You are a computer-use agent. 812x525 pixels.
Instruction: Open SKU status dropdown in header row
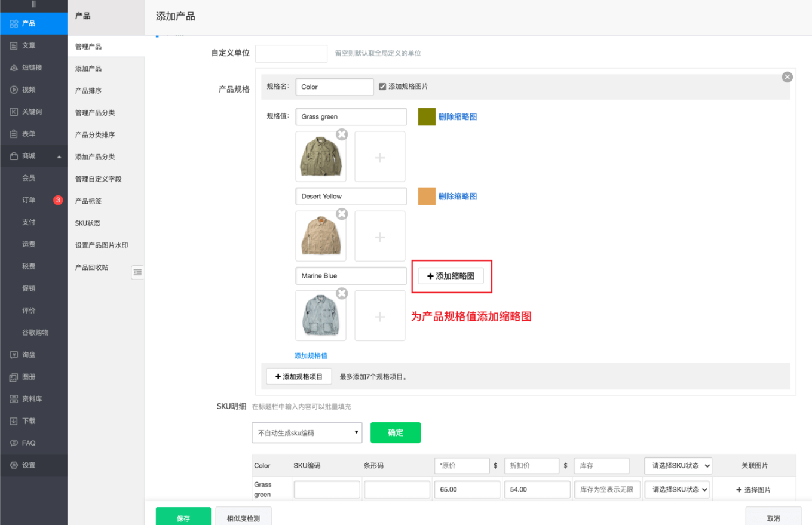tap(678, 466)
